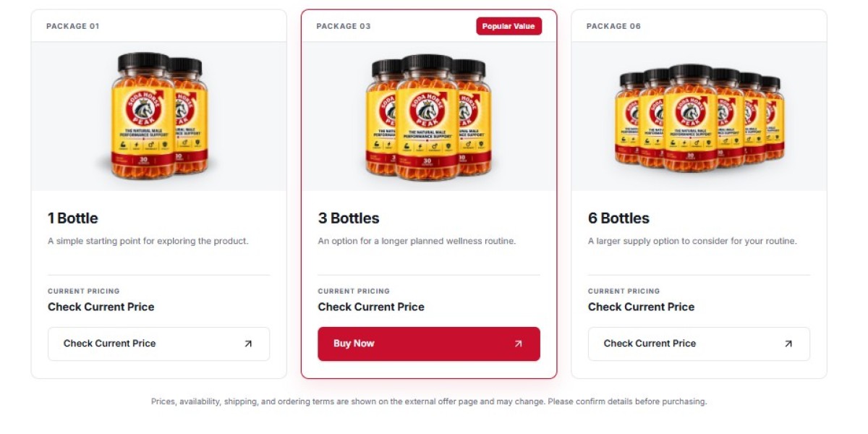
Task: Click the 3 Bottles heading
Action: [x=349, y=218]
